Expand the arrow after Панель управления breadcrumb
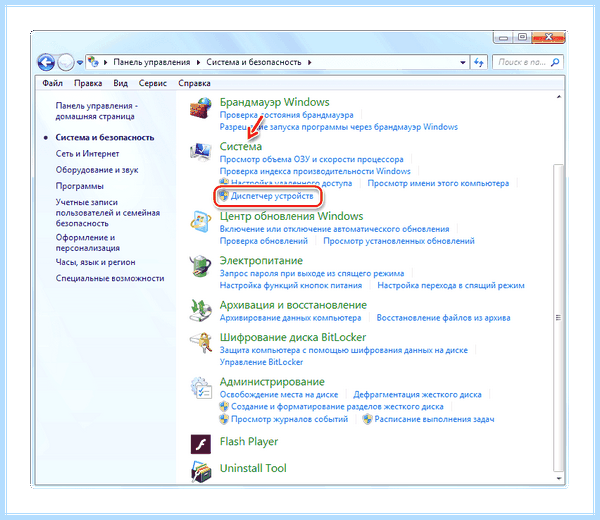 [198, 62]
